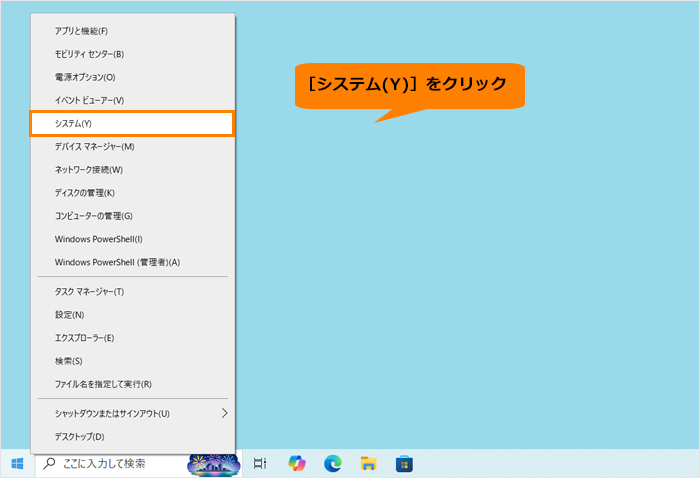Open イベント ビューアー(V)
The height and width of the screenshot is (478, 700).
coord(133,100)
